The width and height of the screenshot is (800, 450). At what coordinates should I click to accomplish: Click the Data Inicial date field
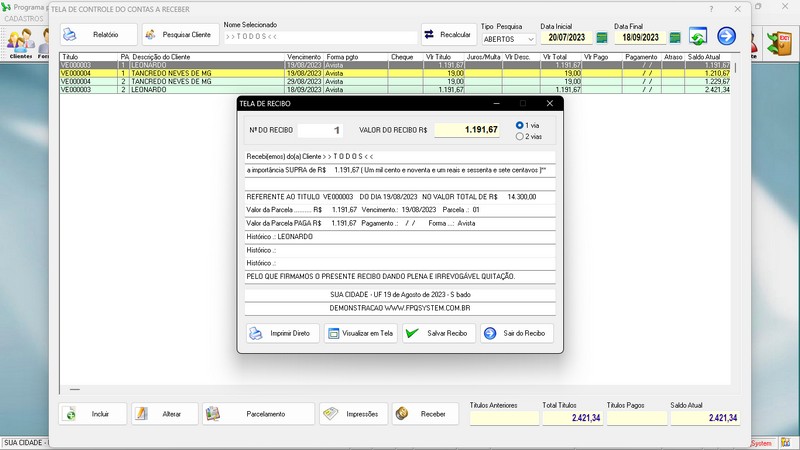point(567,38)
